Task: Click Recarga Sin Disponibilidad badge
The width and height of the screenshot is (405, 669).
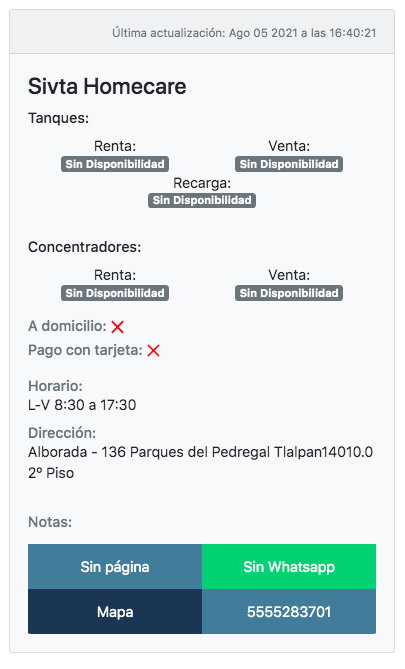Action: [x=202, y=201]
